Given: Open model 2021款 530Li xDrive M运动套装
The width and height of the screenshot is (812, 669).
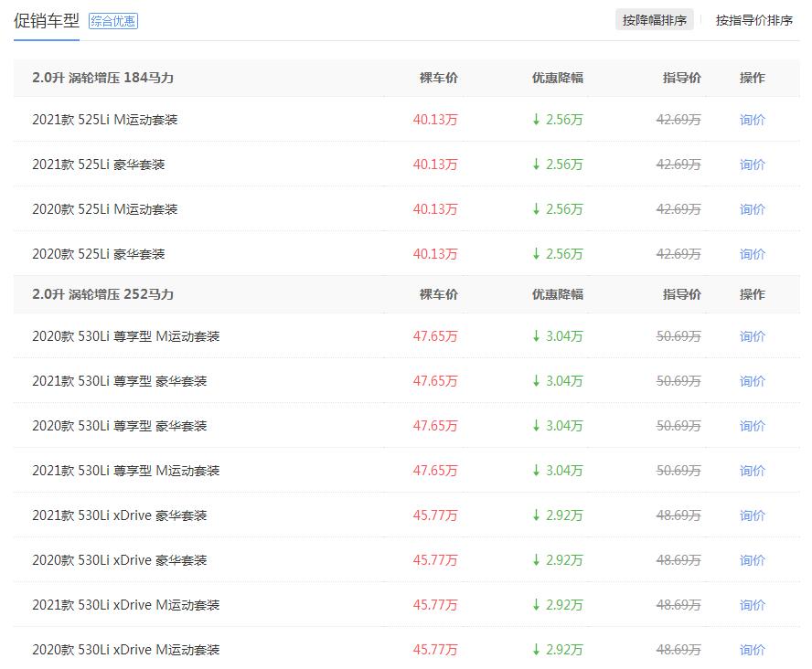Looking at the screenshot, I should tap(126, 605).
